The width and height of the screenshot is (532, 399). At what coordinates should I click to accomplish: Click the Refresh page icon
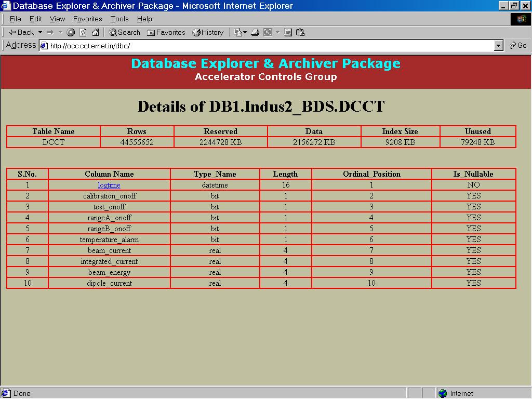coord(83,32)
